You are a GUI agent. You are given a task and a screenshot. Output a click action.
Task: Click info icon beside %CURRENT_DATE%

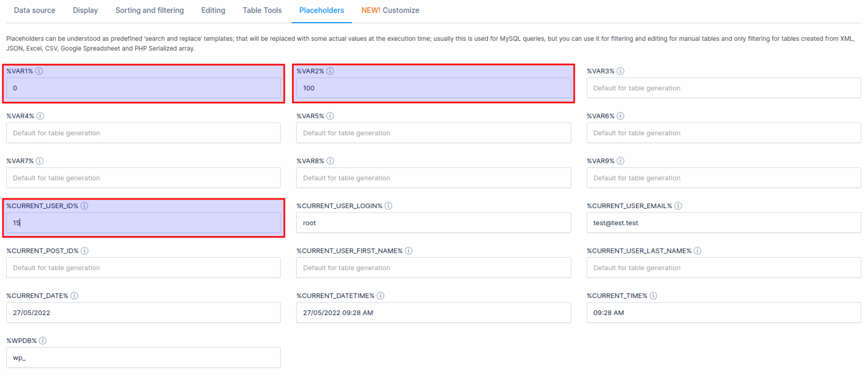(x=75, y=296)
